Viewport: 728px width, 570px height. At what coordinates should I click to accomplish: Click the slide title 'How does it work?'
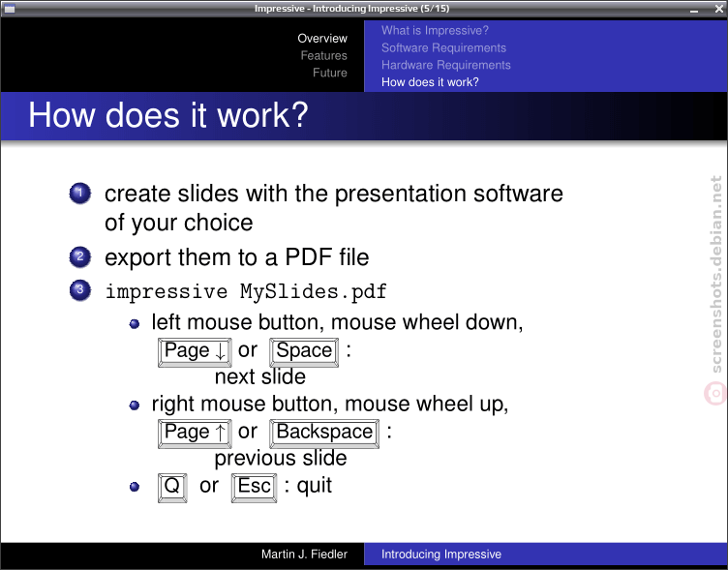pos(168,115)
